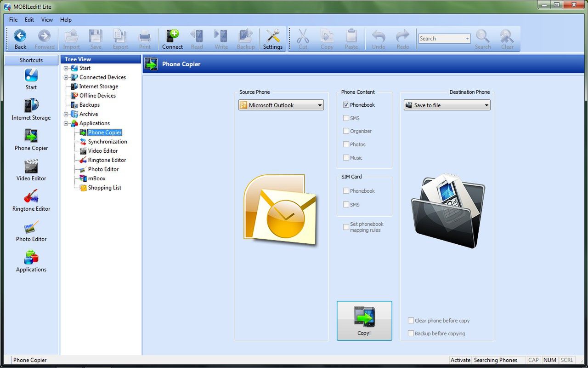Click the Back toolbar icon
The height and width of the screenshot is (368, 588).
point(20,39)
